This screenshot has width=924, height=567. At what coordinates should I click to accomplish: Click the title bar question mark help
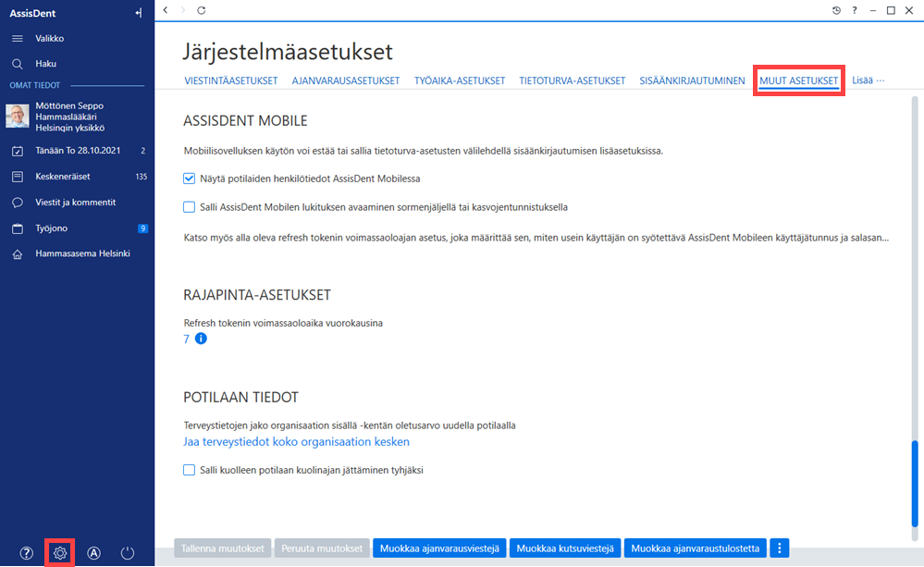tap(855, 10)
